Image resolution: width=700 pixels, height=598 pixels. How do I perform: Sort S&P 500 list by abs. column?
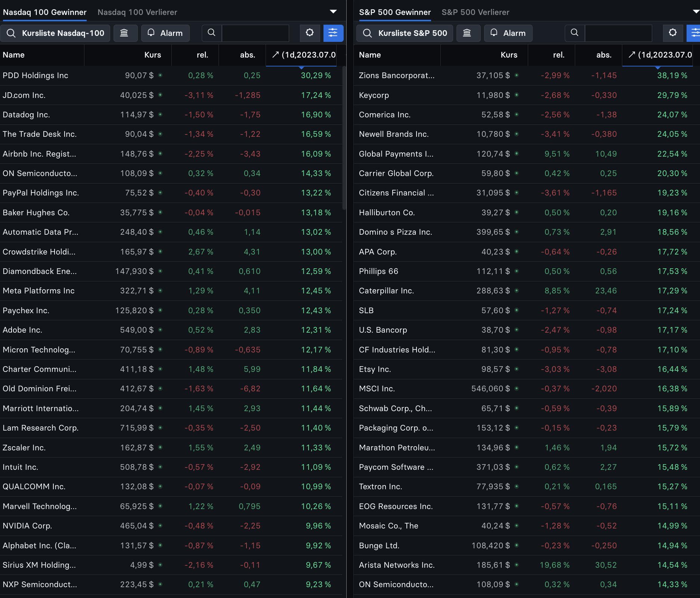[598, 55]
